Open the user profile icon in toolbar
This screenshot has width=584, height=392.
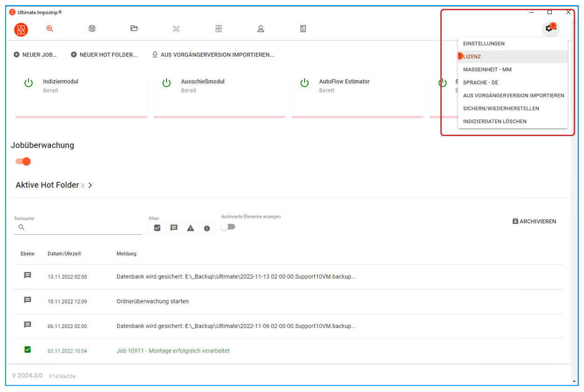click(261, 29)
